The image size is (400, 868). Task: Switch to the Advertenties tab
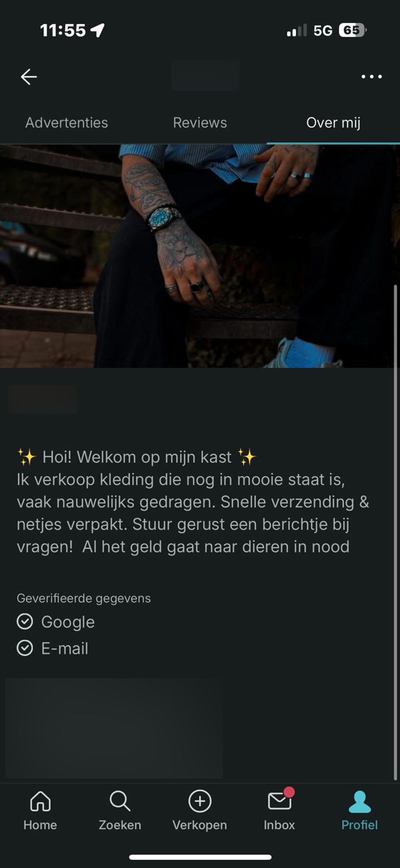pos(67,123)
